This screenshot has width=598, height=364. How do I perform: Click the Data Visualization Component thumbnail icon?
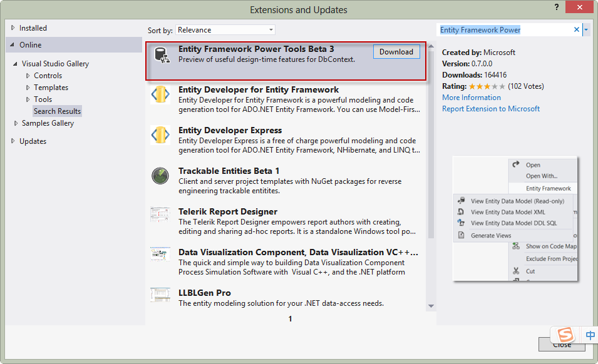(160, 254)
